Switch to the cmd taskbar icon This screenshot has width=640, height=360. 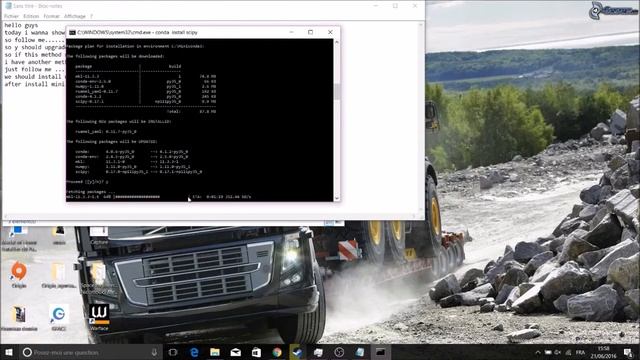[380, 352]
